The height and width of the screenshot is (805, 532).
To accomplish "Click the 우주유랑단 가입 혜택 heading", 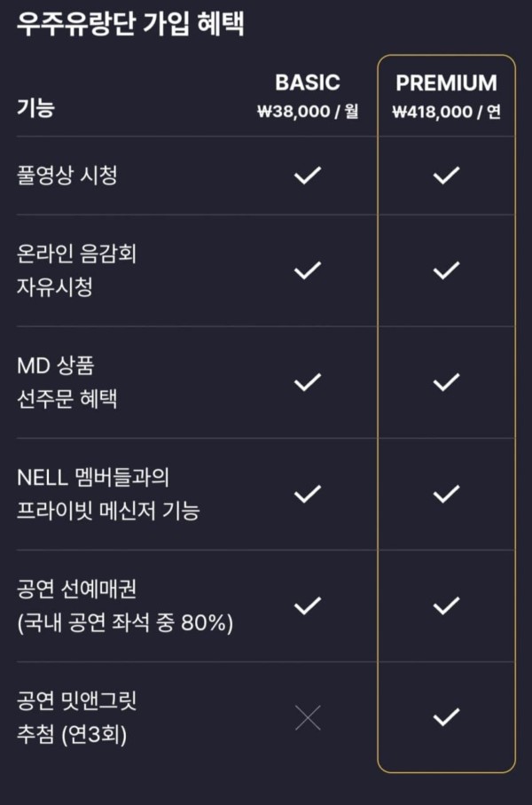I will pos(130,23).
